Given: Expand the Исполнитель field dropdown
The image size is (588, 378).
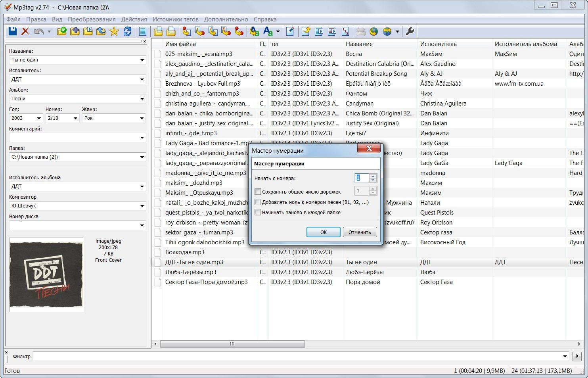Looking at the screenshot, I should coord(142,79).
